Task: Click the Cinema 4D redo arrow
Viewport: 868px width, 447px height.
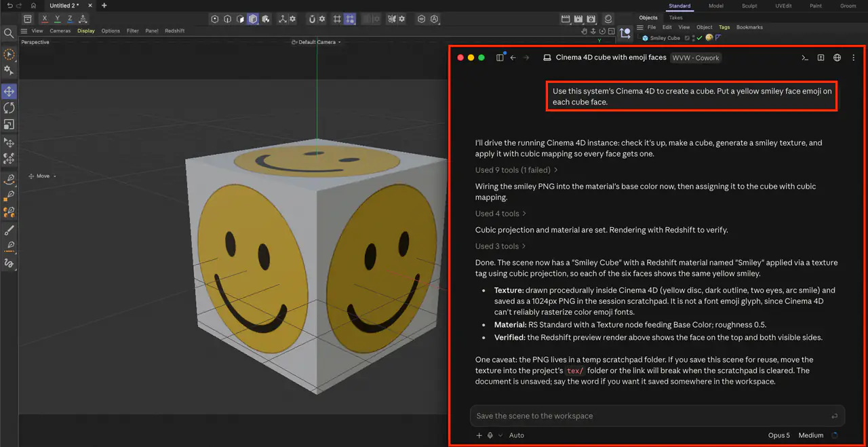Action: (19, 5)
